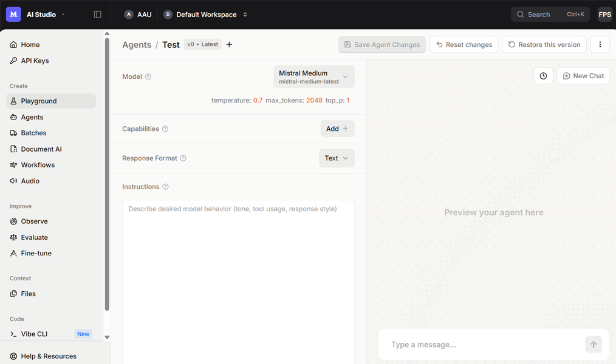Image resolution: width=616 pixels, height=364 pixels.
Task: Expand the Mistral Medium model dropdown
Action: coord(313,77)
